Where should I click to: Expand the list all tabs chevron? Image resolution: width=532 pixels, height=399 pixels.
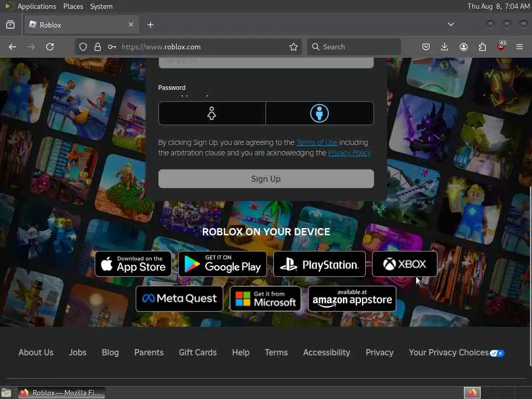[x=451, y=24]
